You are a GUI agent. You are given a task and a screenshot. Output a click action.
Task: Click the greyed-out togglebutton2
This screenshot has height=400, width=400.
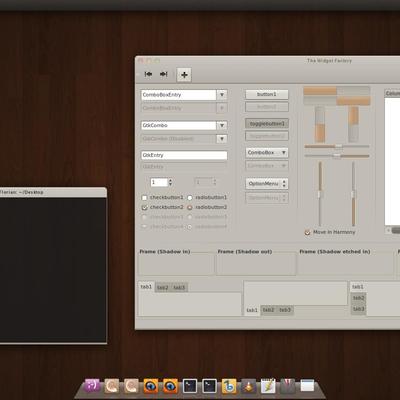click(x=267, y=136)
